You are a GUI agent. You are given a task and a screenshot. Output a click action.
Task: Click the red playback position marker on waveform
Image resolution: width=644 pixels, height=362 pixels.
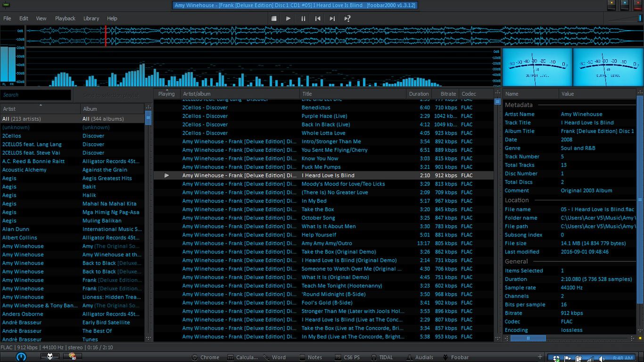(x=106, y=36)
